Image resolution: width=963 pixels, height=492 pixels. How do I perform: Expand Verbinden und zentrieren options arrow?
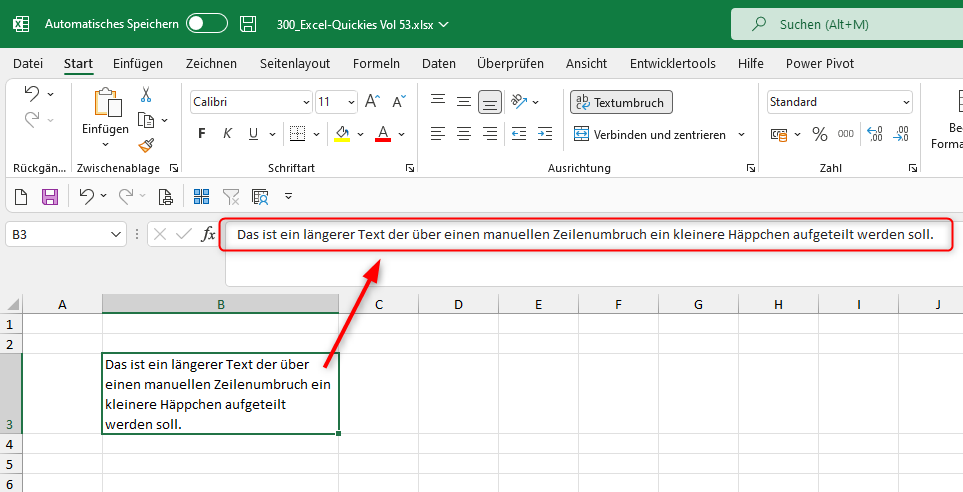click(x=741, y=135)
